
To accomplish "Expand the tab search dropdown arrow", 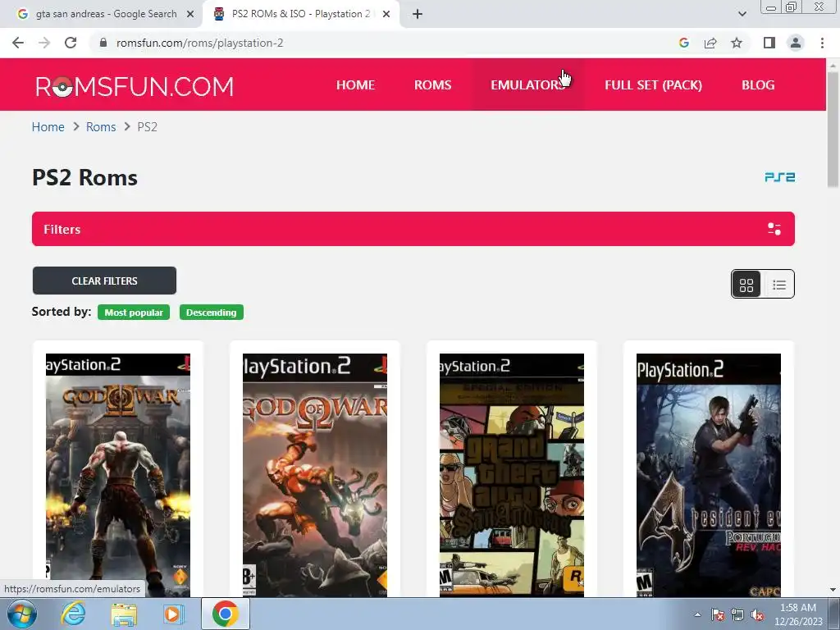I will (x=742, y=14).
